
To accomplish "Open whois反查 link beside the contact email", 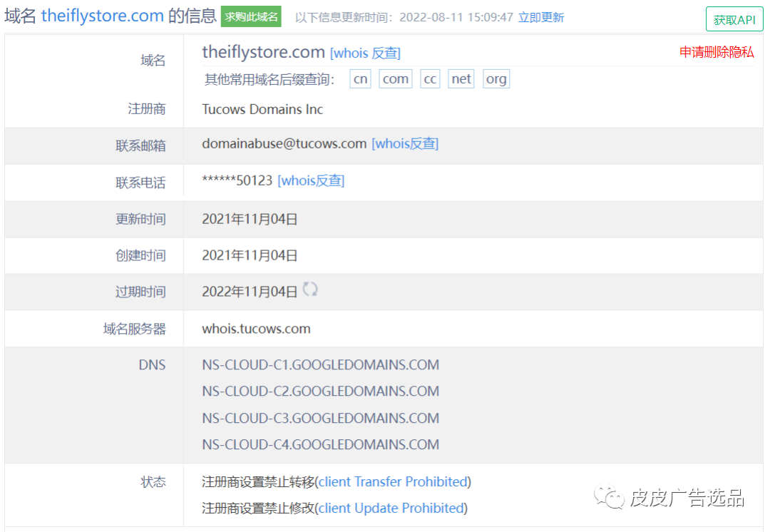I will [405, 143].
